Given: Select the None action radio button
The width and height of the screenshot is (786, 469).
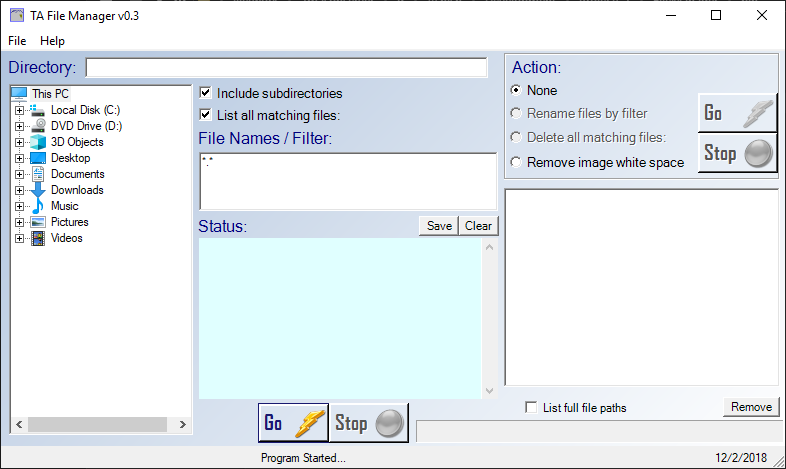Looking at the screenshot, I should point(516,90).
